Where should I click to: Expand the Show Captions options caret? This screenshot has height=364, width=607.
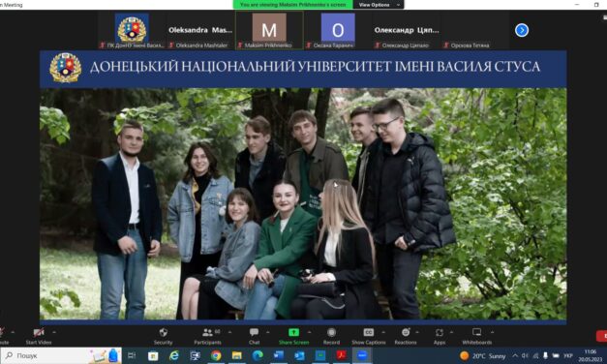tap(383, 332)
